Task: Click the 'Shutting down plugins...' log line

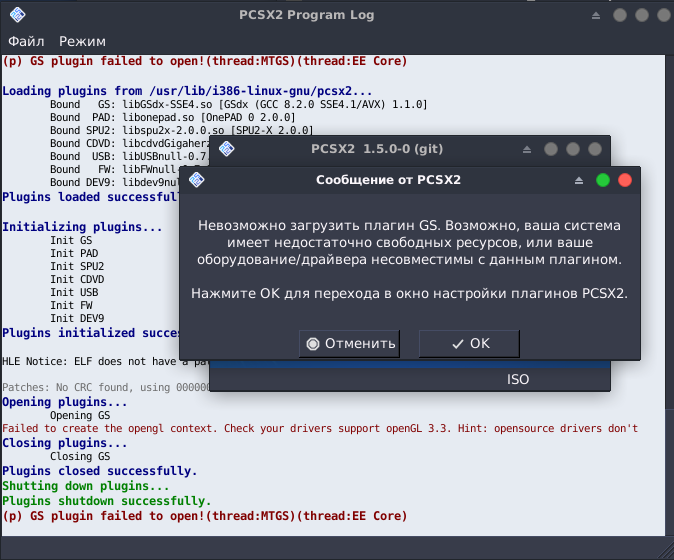Action: pyautogui.click(x=86, y=486)
